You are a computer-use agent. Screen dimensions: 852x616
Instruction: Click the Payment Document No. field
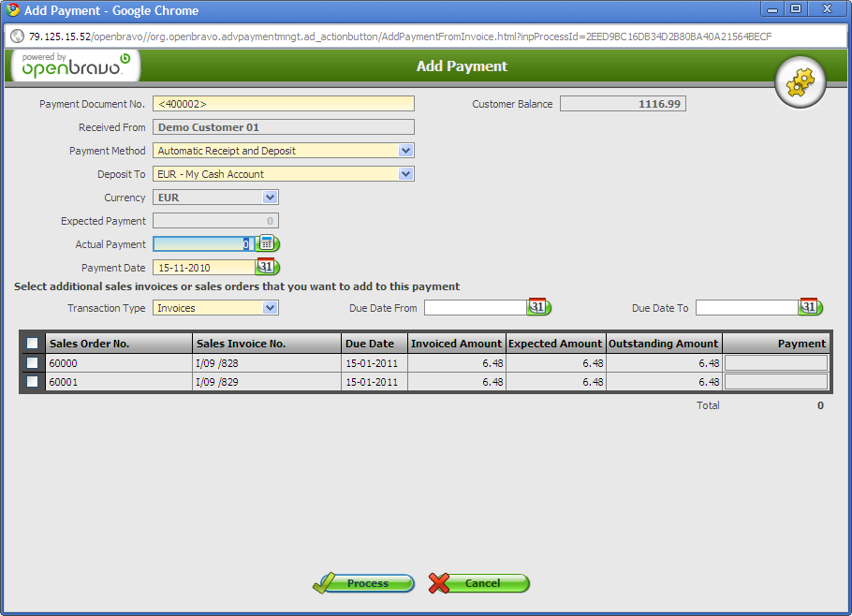pyautogui.click(x=283, y=104)
